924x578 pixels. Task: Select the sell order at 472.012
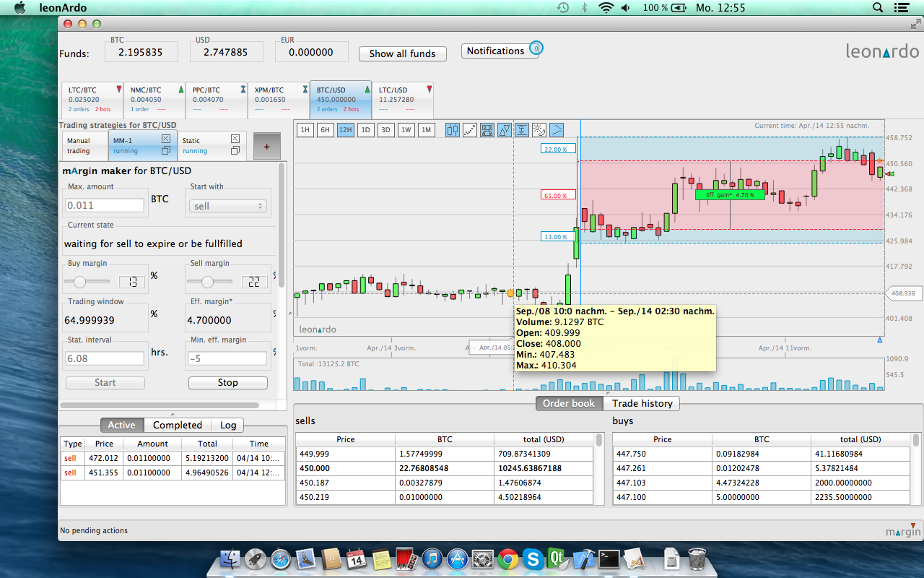(x=173, y=458)
